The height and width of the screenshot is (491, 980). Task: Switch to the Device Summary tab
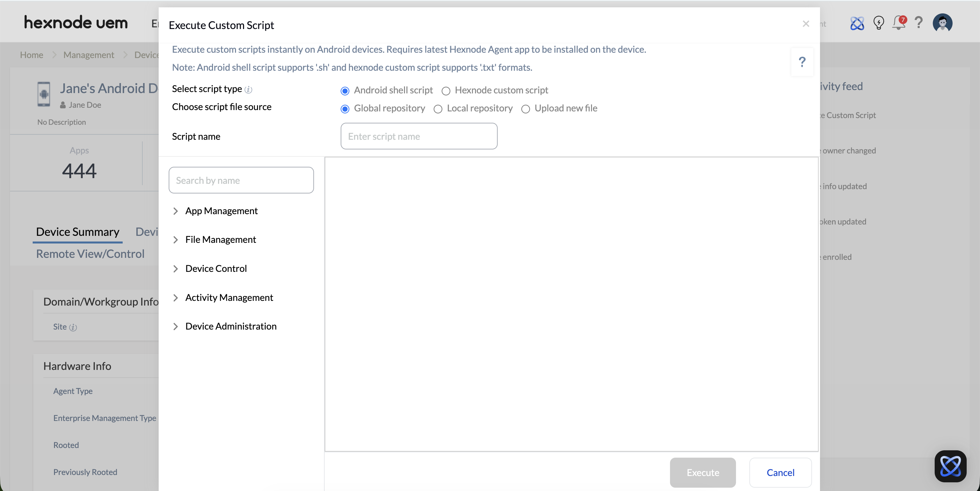78,232
